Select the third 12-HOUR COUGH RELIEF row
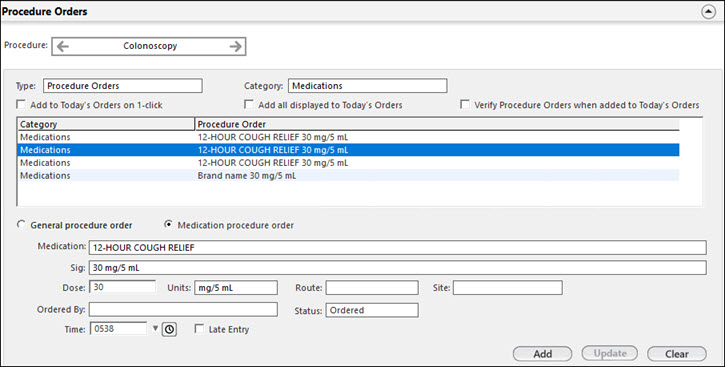This screenshot has width=725, height=367. 348,163
